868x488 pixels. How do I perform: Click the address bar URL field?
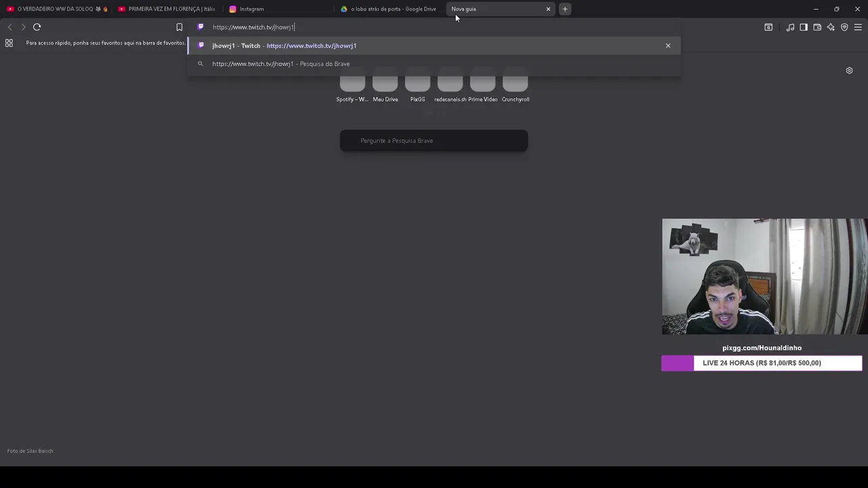pyautogui.click(x=434, y=27)
